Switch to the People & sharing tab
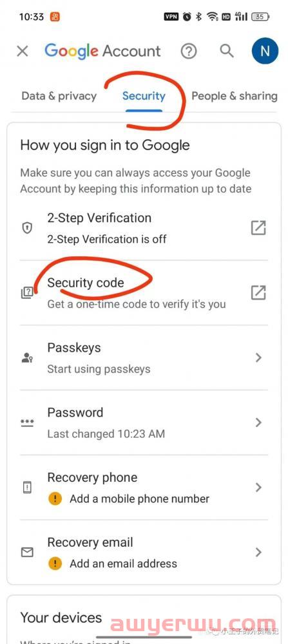 (x=235, y=96)
